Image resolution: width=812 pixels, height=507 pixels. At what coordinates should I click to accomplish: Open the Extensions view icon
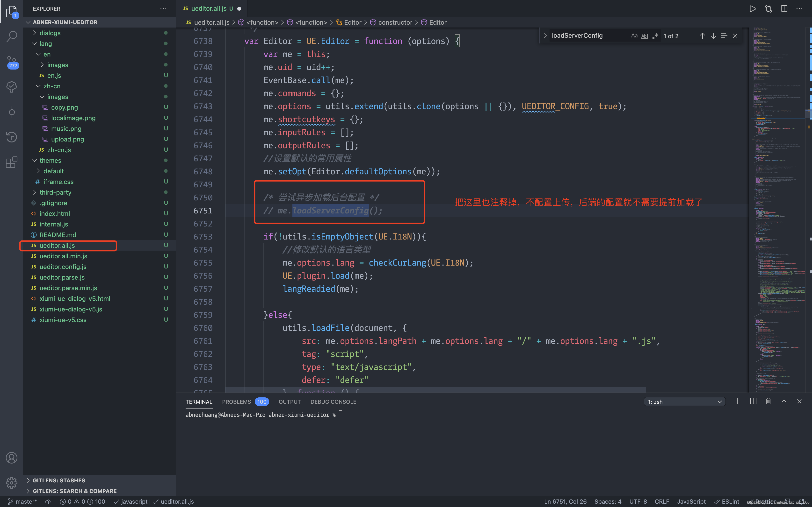click(12, 162)
